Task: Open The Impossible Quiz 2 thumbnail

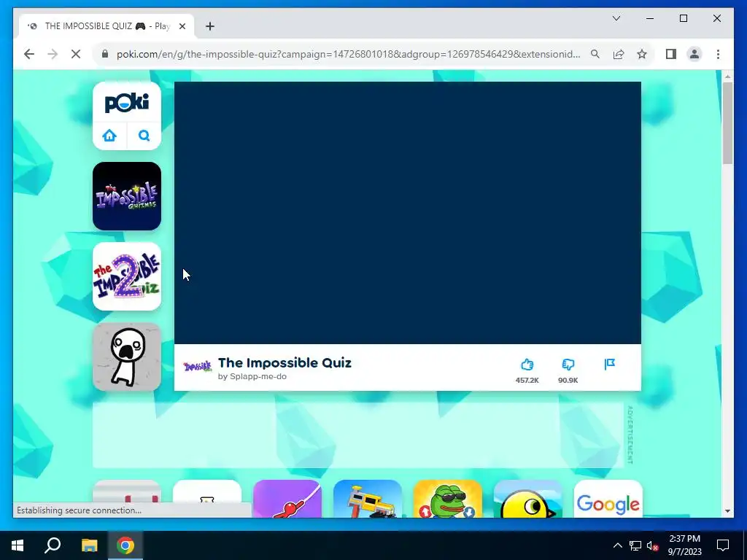Action: click(127, 276)
